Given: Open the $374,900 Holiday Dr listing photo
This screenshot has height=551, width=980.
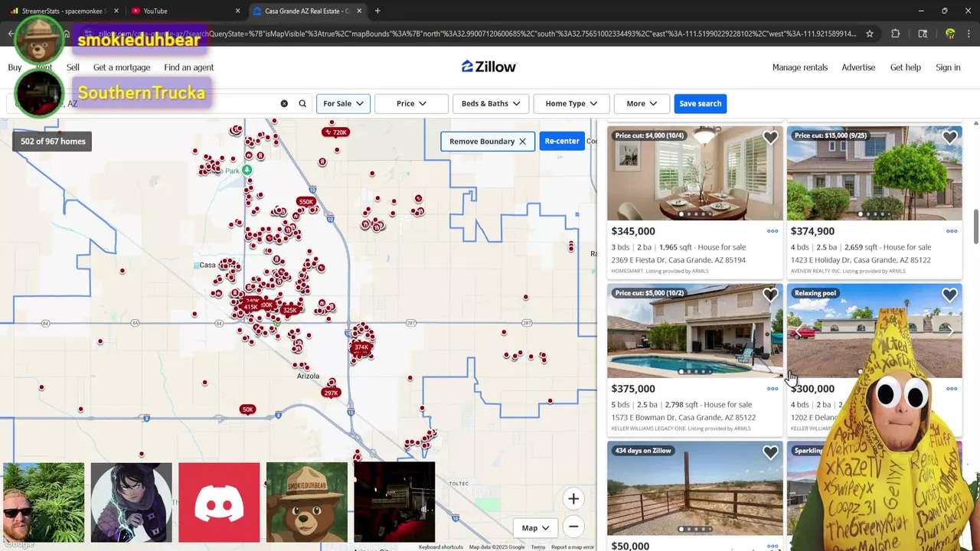Looking at the screenshot, I should [874, 173].
